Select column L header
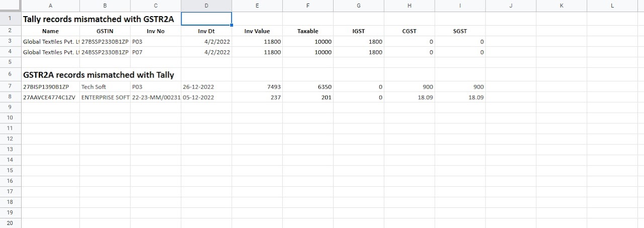This screenshot has width=644, height=228. [612, 6]
